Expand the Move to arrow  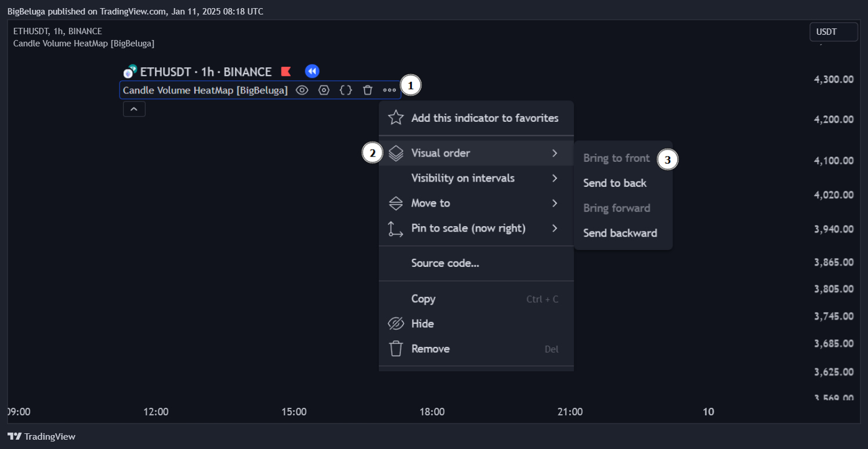click(555, 203)
